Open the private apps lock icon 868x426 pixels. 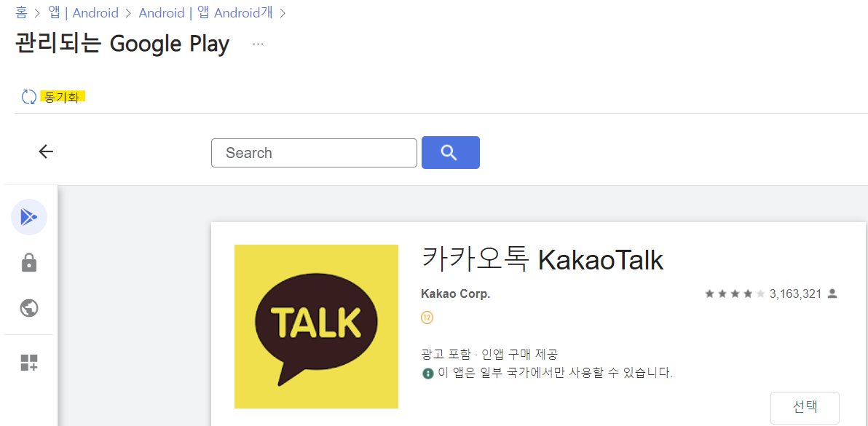click(29, 263)
